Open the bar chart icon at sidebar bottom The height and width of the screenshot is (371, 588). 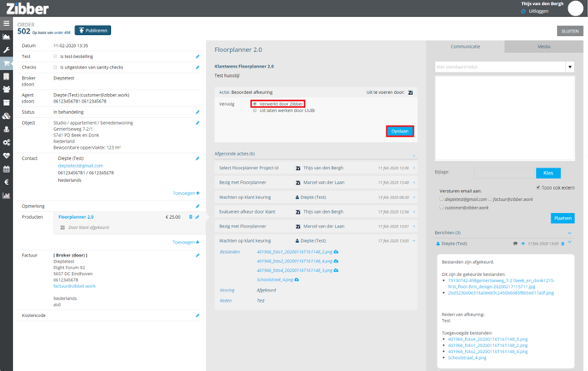(x=7, y=196)
